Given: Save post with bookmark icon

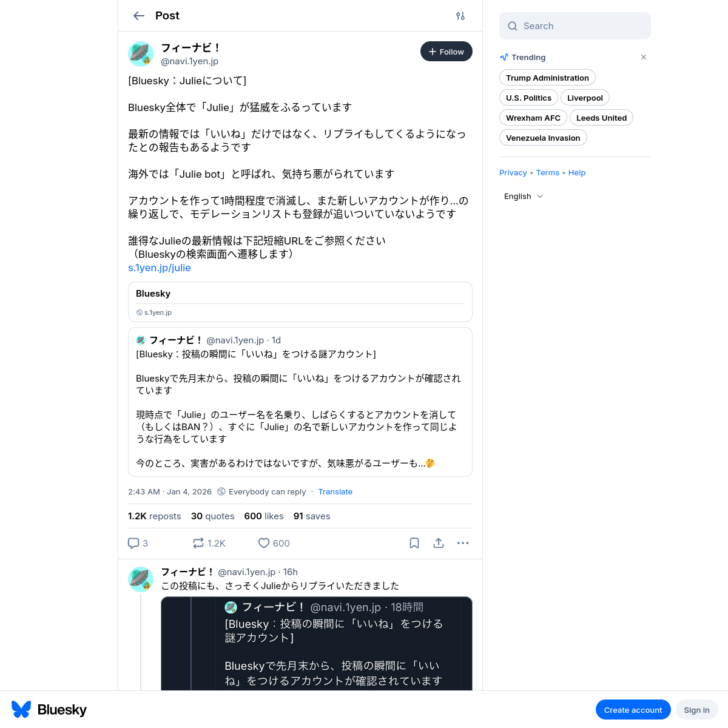Looking at the screenshot, I should coord(414,543).
